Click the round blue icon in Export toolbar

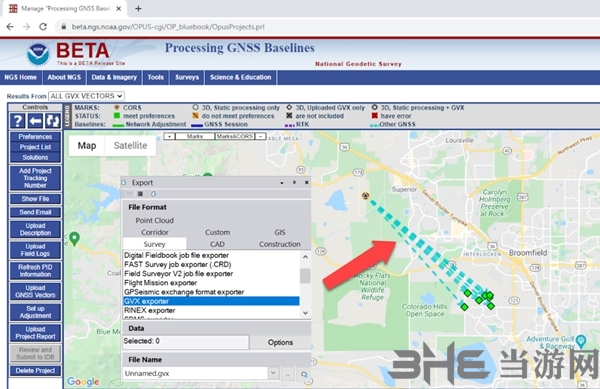pos(153,194)
